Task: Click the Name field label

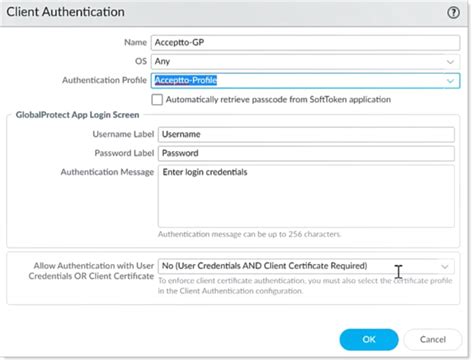Action: (x=135, y=43)
